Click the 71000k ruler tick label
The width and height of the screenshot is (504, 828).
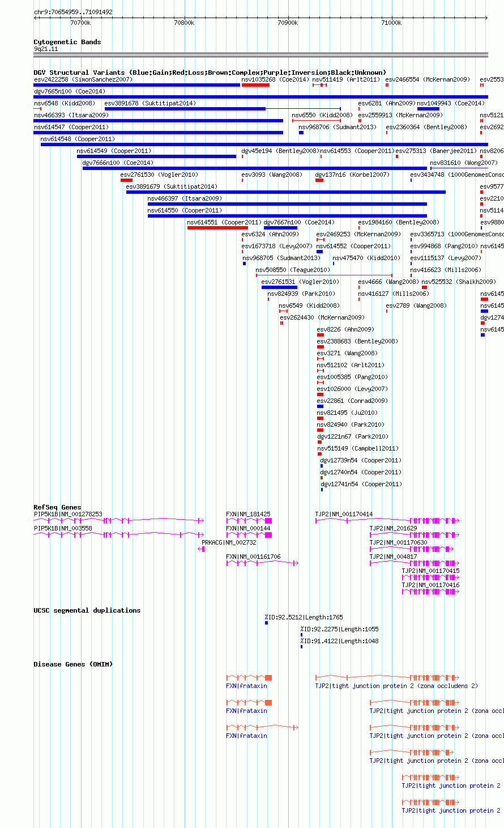point(391,23)
